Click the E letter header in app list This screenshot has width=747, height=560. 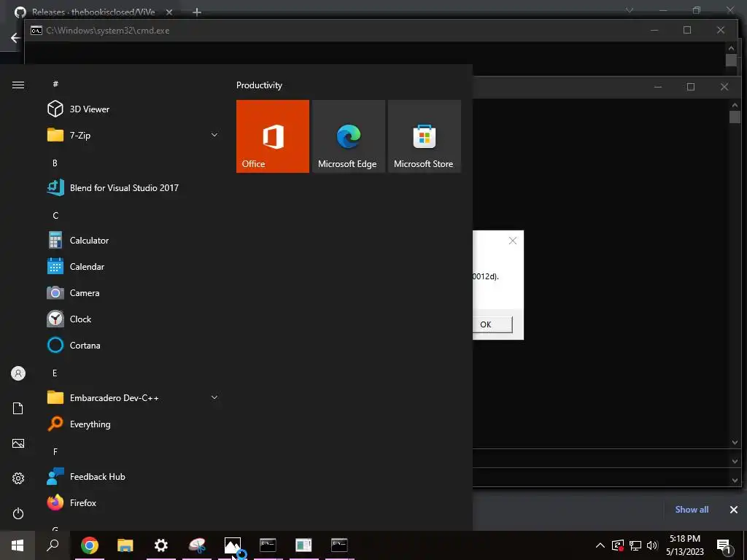(x=55, y=373)
